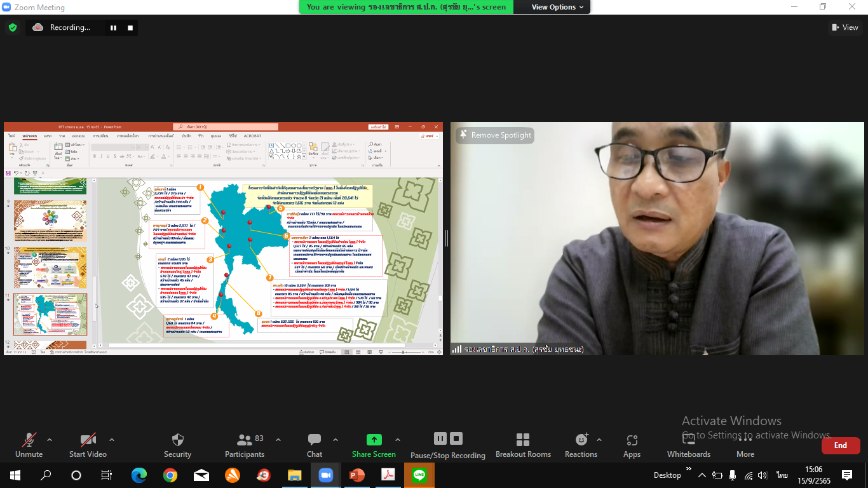Image resolution: width=868 pixels, height=488 pixels.
Task: Open the LINE app in taskbar
Action: coord(419,475)
